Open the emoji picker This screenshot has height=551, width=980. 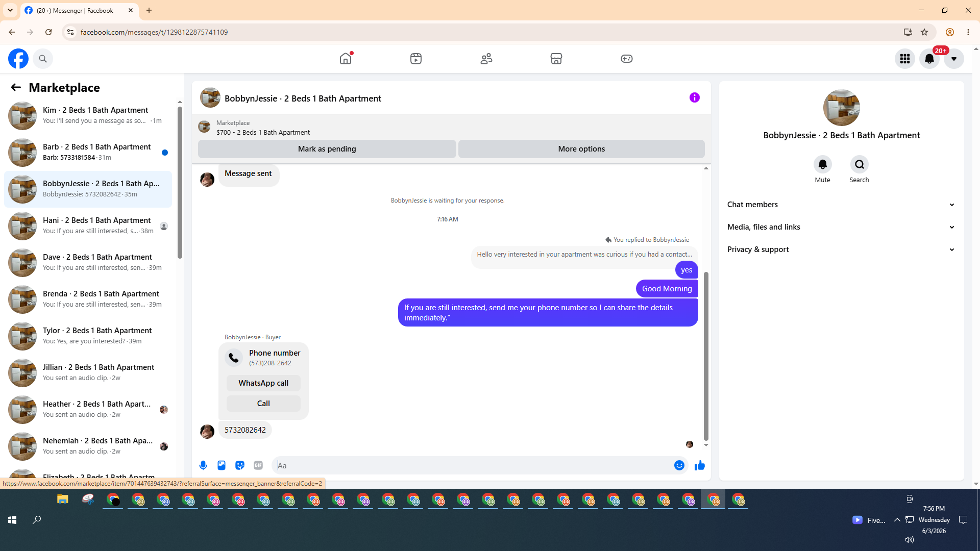pyautogui.click(x=679, y=465)
